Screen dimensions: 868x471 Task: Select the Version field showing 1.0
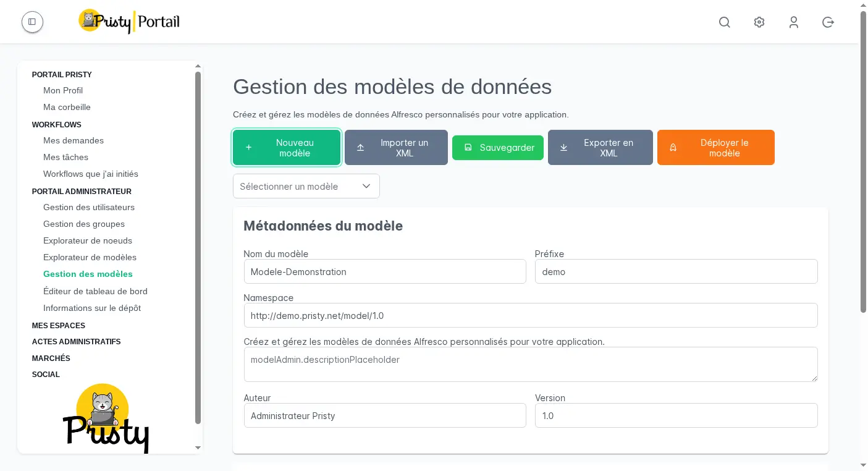coord(676,415)
